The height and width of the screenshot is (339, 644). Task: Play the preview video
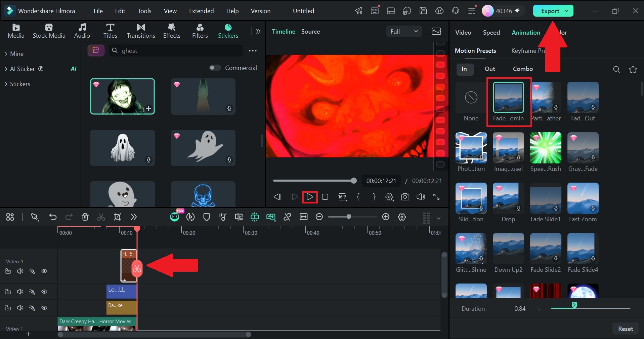click(310, 197)
